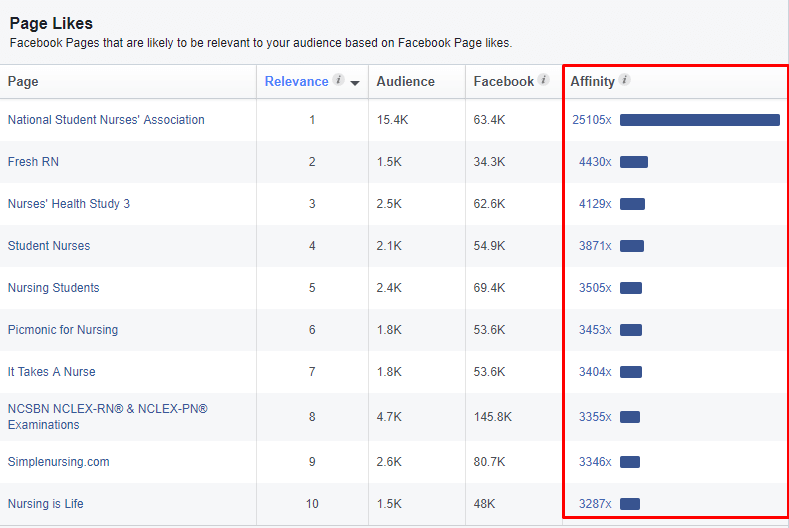Viewport: 789px width, 528px height.
Task: Click the 4129x affinity bar
Action: [633, 204]
